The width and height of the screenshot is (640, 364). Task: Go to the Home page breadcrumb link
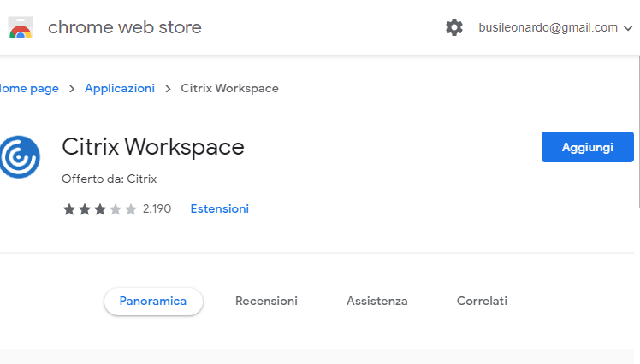click(29, 89)
